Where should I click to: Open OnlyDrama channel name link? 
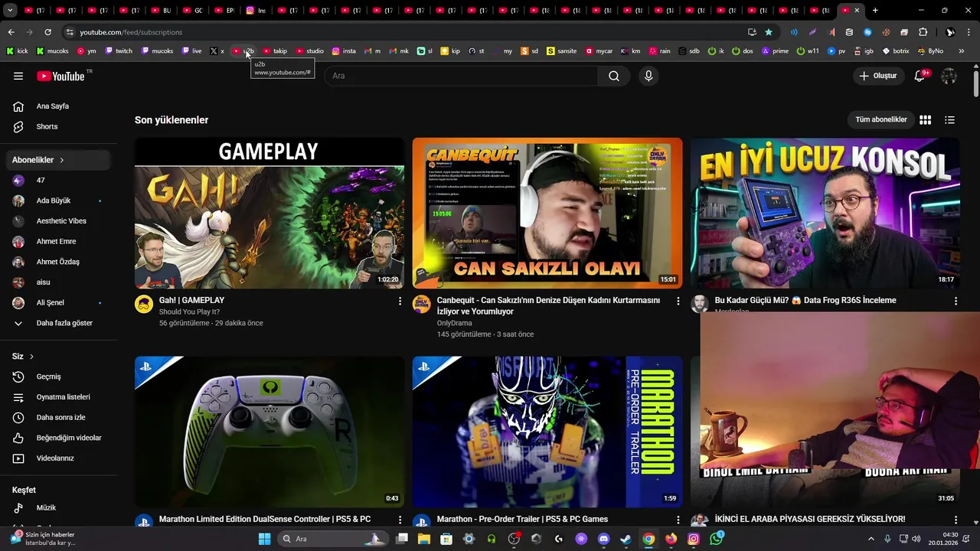pyautogui.click(x=454, y=323)
